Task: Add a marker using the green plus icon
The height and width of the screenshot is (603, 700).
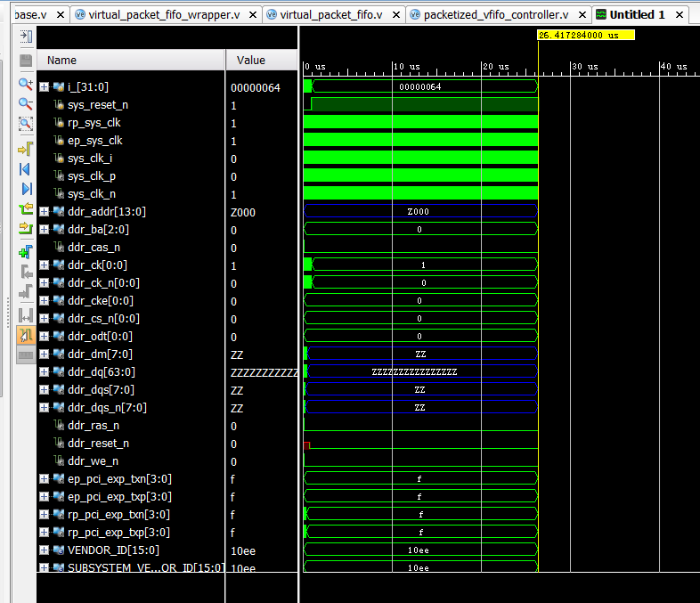Action: pyautogui.click(x=26, y=251)
